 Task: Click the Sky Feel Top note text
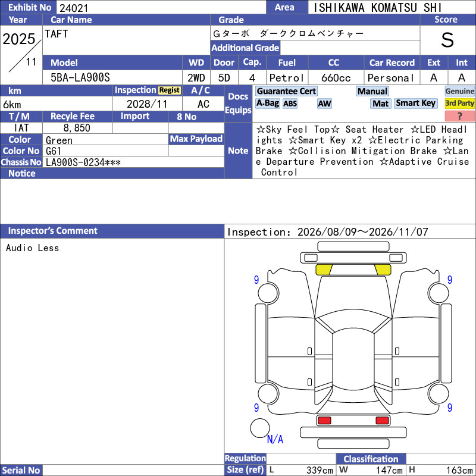point(297,130)
